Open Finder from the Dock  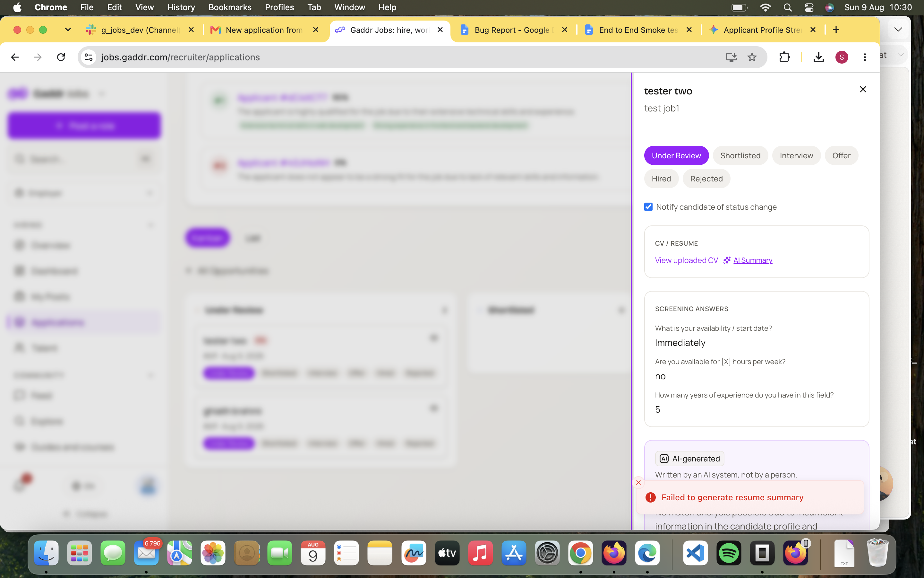coord(46,553)
